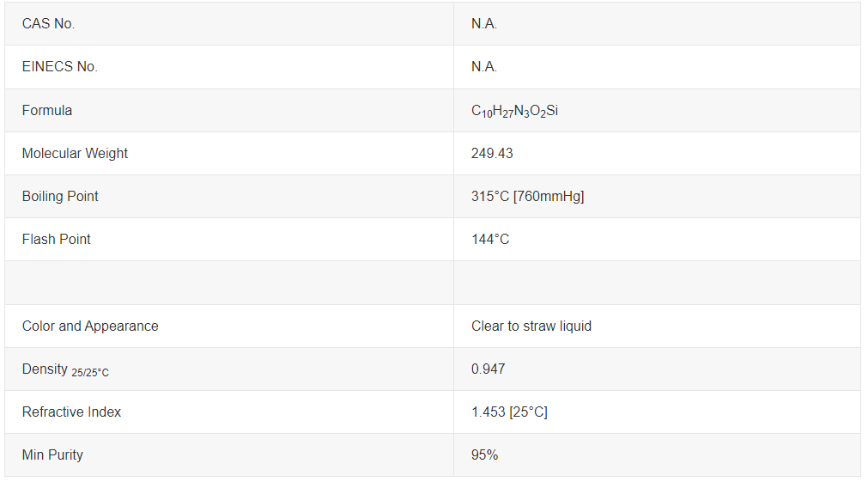Screen dimensions: 868x482
Task: Click the Refractive Index label
Action: click(x=72, y=412)
